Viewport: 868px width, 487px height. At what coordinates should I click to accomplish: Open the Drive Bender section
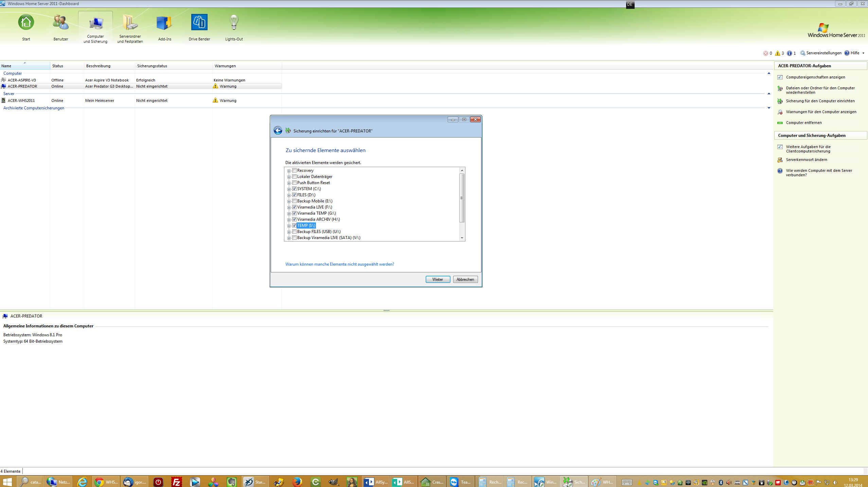pos(199,27)
